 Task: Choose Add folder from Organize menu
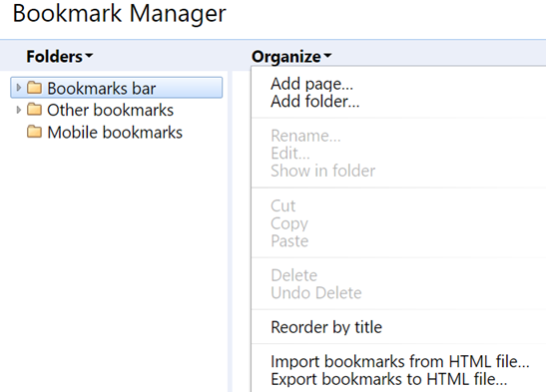[314, 101]
